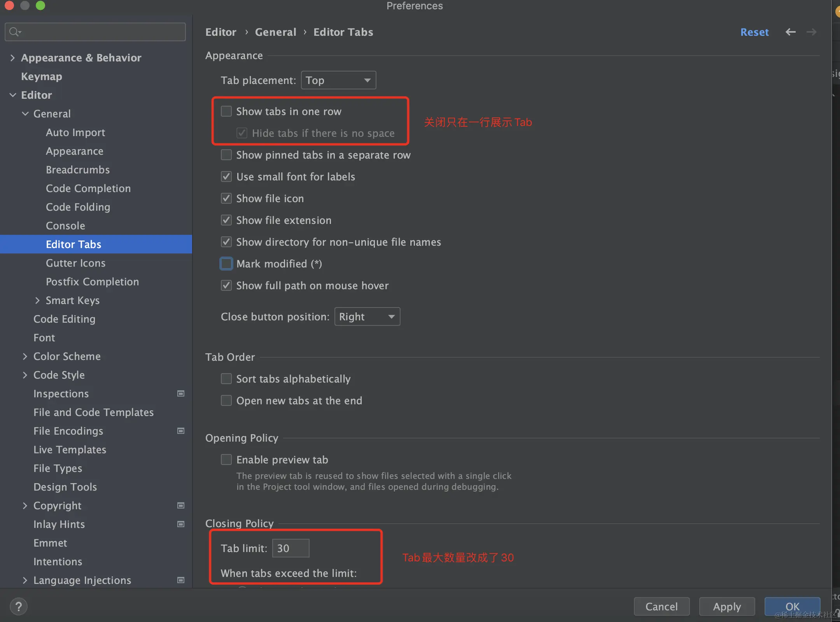
Task: Click the search magnifier icon in settings
Action: (x=15, y=32)
